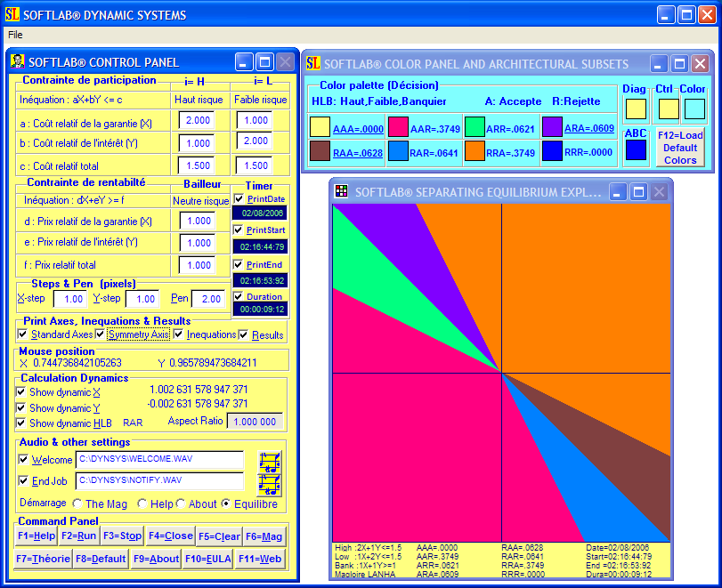Click the End Job music note icon
The image size is (722, 588).
coord(270,485)
